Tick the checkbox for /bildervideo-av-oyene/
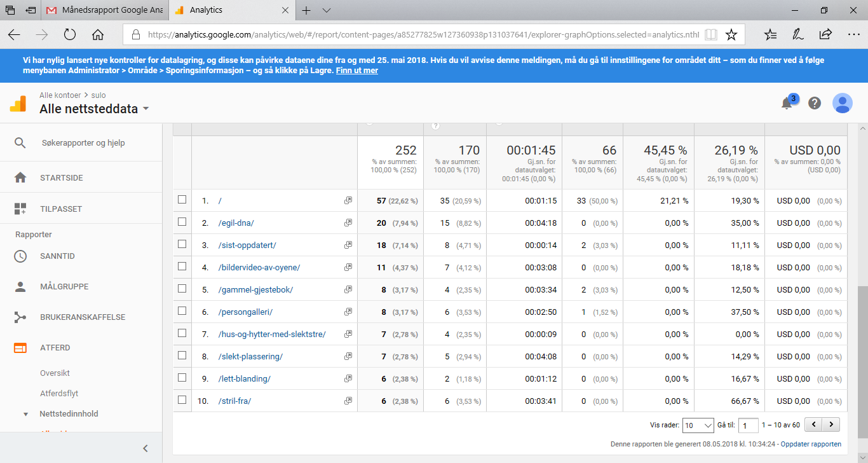This screenshot has height=463, width=868. 182,266
